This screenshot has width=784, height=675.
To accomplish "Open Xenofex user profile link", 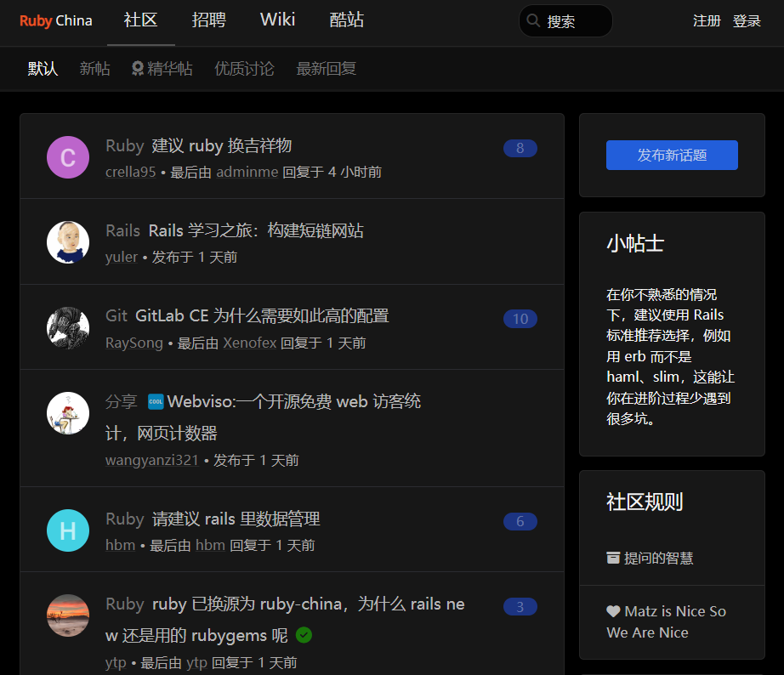I will tap(249, 343).
